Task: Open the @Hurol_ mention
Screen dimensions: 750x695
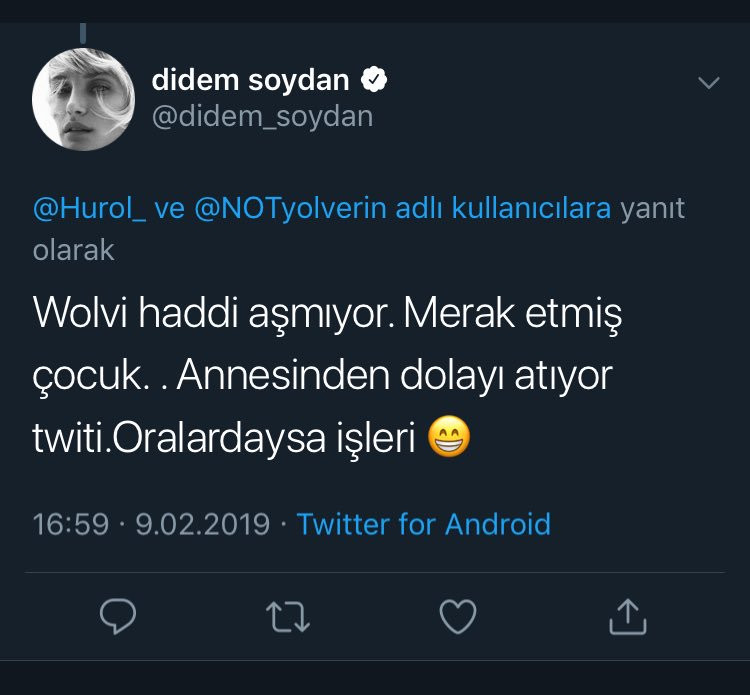Action: (89, 209)
